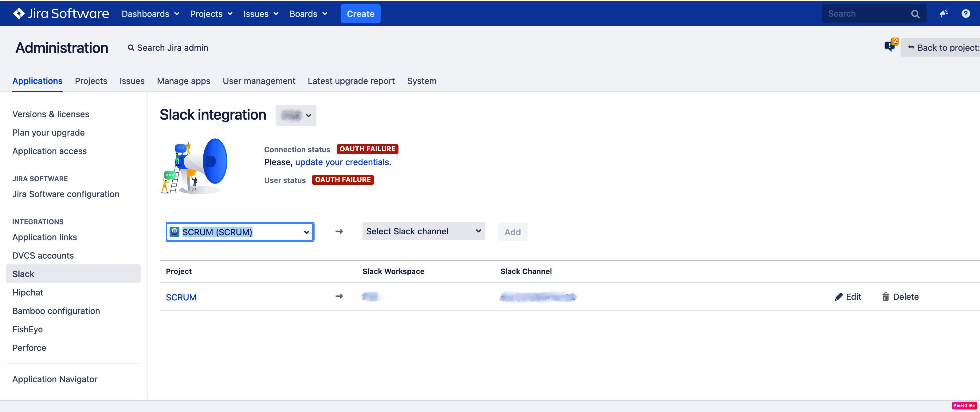Switch to the Manage apps tab
Image resolution: width=980 pixels, height=412 pixels.
coord(183,81)
